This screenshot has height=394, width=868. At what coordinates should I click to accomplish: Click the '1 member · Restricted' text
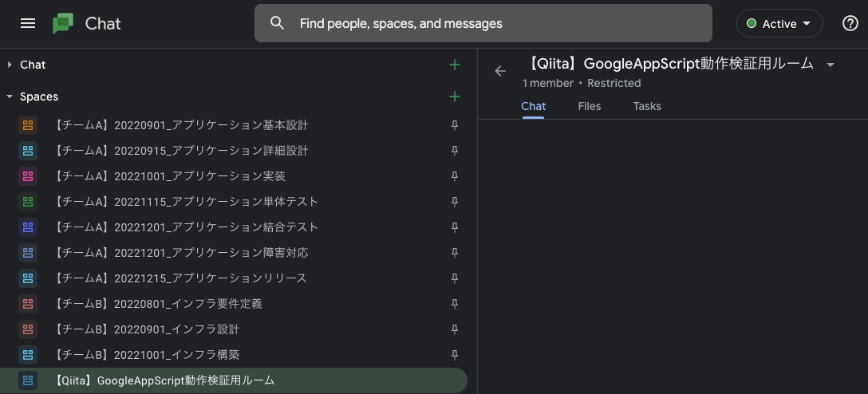[582, 83]
